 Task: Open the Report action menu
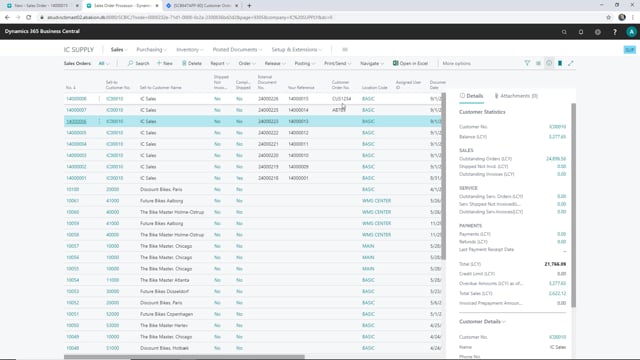220,63
